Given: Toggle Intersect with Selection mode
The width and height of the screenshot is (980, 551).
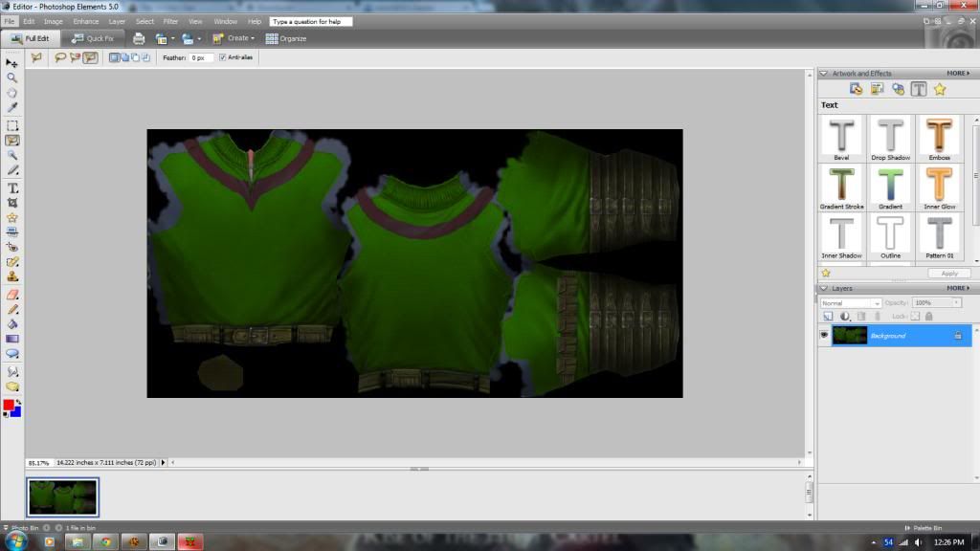Looking at the screenshot, I should point(145,57).
